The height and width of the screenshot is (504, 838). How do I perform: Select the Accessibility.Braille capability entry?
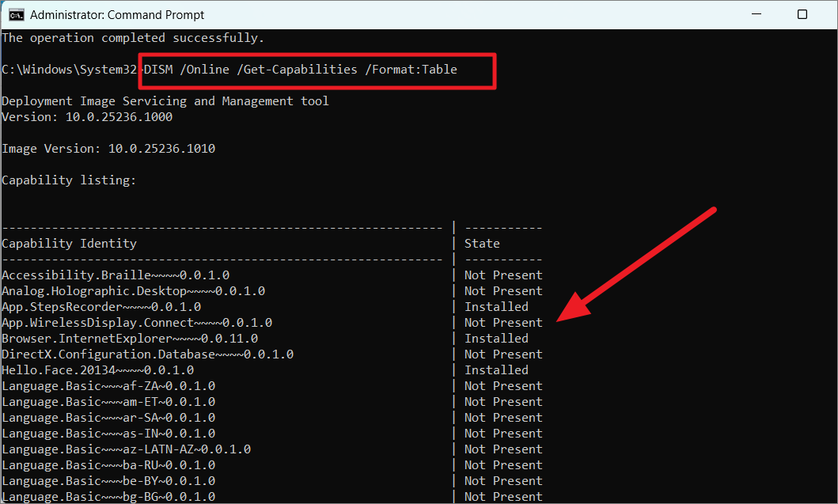tap(116, 275)
